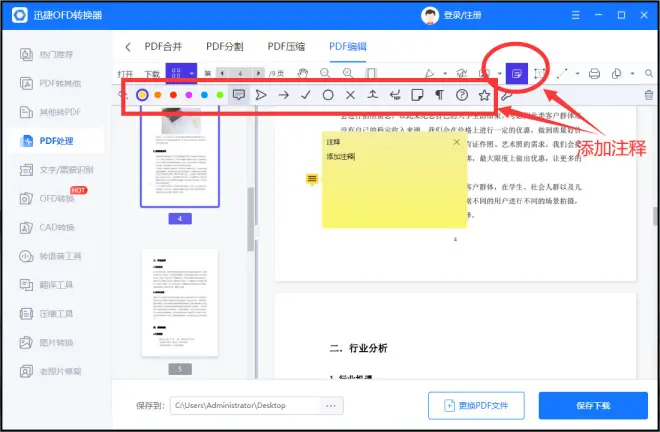The image size is (660, 432).
Task: Choose the right arrow note style
Action: (x=284, y=95)
